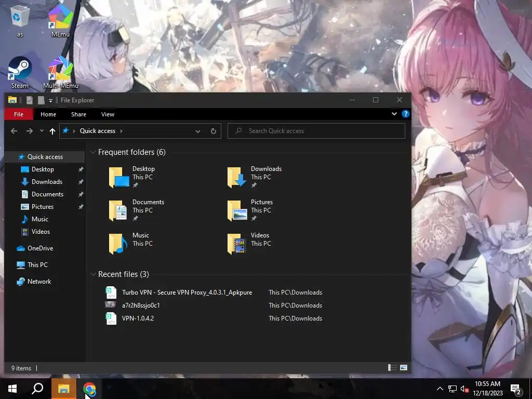The width and height of the screenshot is (532, 399).
Task: Open the Recycle Bin desktop icon
Action: point(20,20)
